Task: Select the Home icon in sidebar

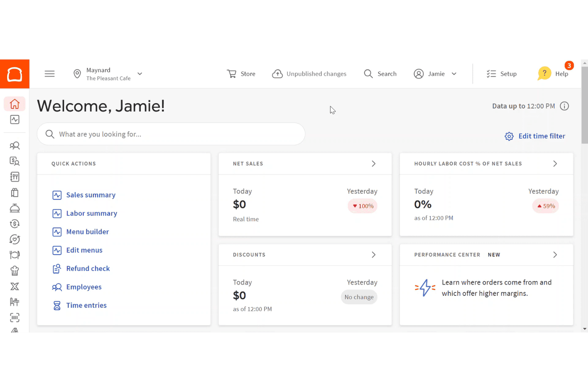Action: pyautogui.click(x=15, y=104)
